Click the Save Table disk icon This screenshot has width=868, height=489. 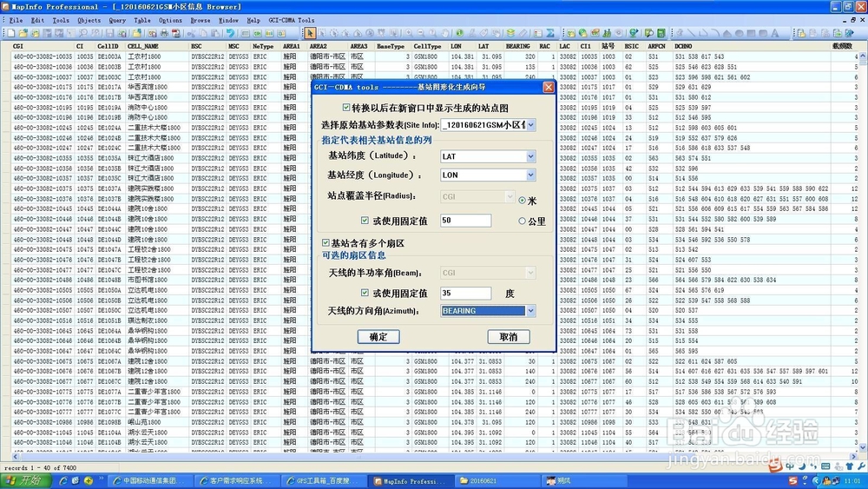click(110, 33)
